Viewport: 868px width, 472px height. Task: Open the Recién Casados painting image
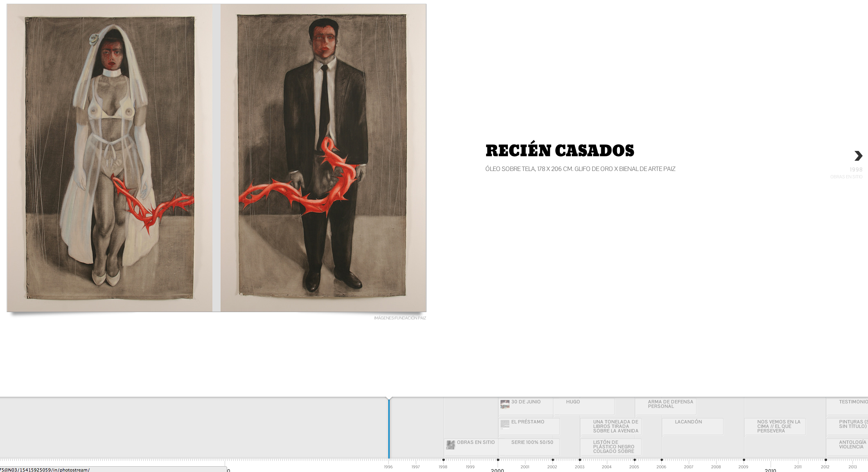(x=216, y=158)
